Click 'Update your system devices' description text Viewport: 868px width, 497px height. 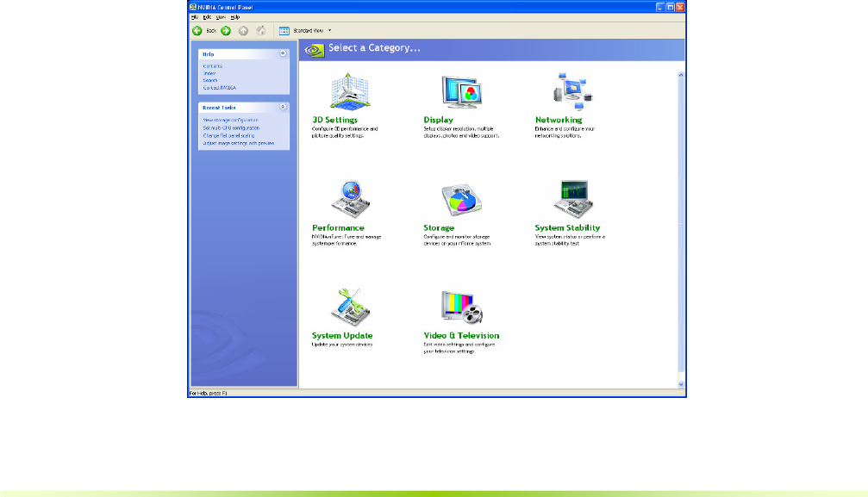[342, 345]
